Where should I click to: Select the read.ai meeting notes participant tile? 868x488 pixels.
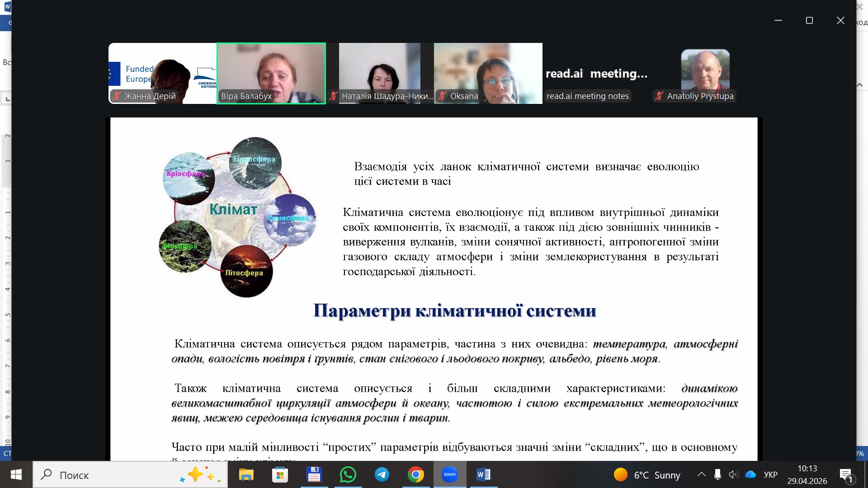coord(596,73)
